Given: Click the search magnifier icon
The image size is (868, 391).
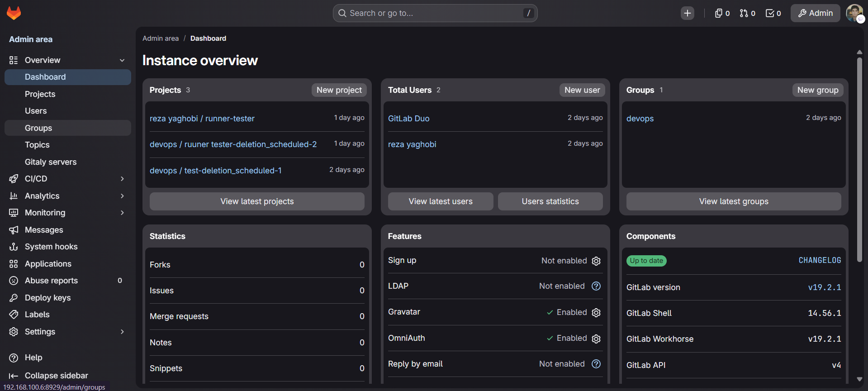Looking at the screenshot, I should pyautogui.click(x=342, y=13).
